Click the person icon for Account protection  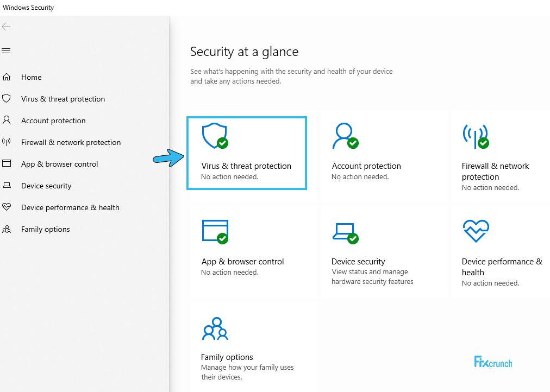pyautogui.click(x=7, y=120)
